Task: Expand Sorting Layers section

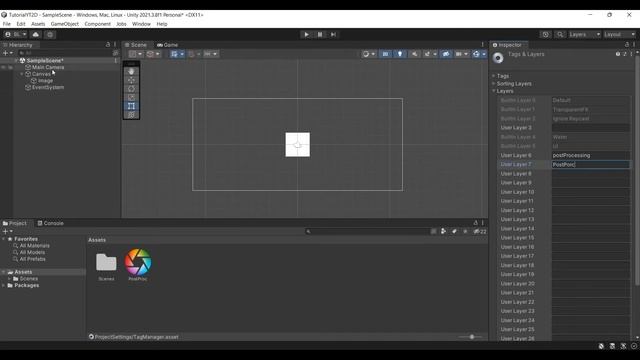Action: (494, 84)
